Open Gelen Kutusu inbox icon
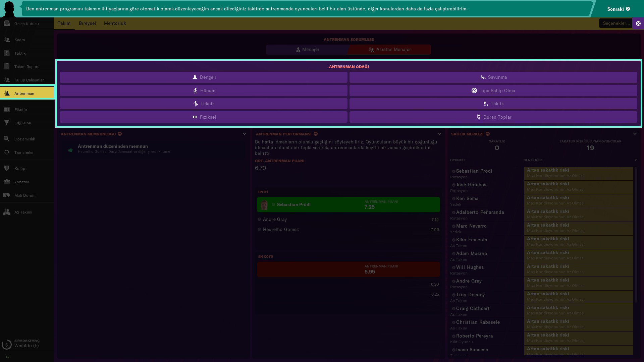 (x=7, y=23)
